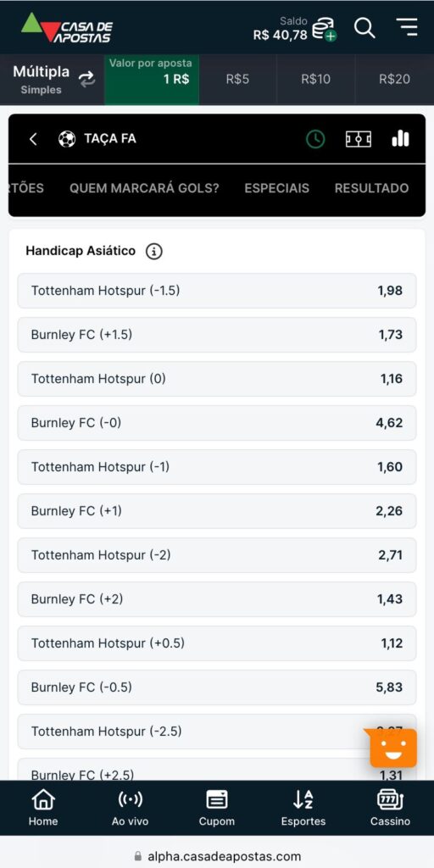Toggle Múltipla/Simples bet mode
434x868 pixels.
click(x=53, y=79)
